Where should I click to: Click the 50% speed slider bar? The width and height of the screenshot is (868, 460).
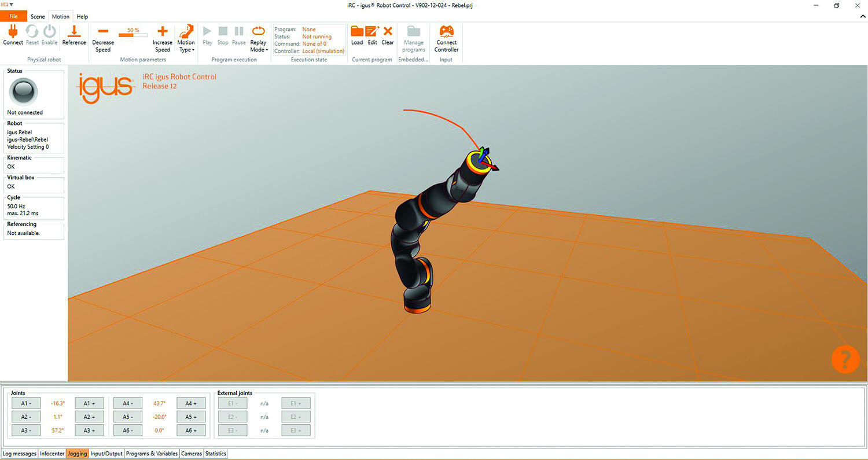point(133,35)
